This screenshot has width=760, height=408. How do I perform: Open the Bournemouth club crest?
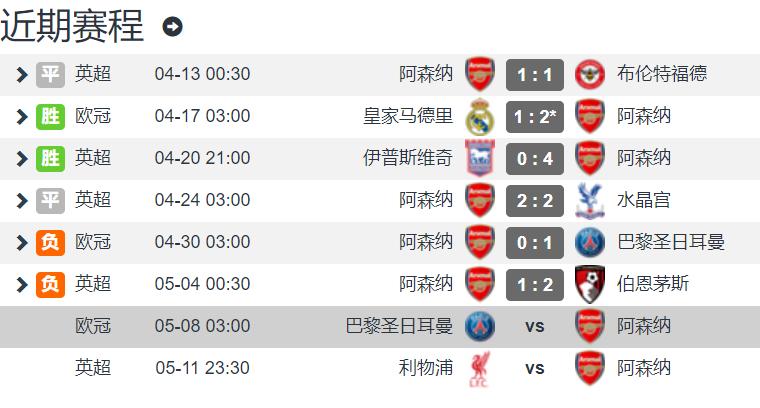[589, 284]
